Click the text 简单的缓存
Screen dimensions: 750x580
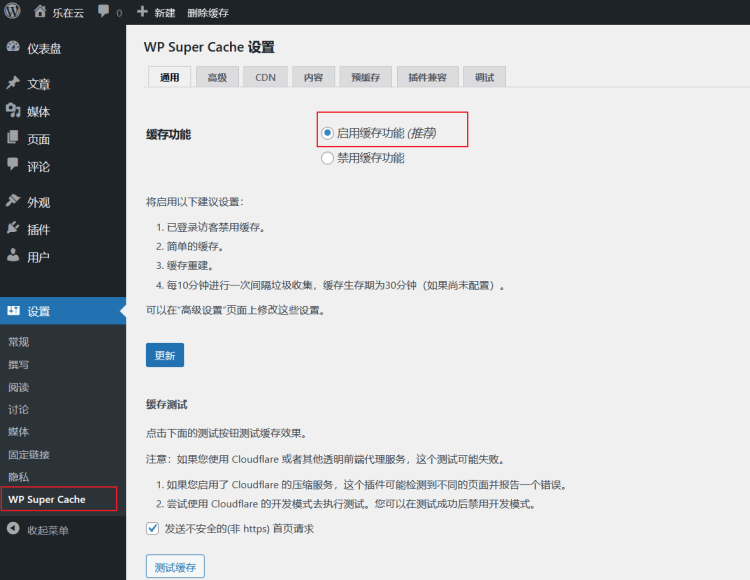pyautogui.click(x=193, y=246)
